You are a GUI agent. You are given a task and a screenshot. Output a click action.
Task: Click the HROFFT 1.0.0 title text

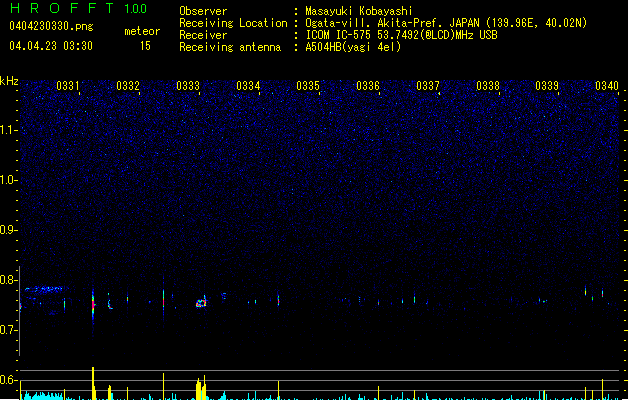(78, 8)
